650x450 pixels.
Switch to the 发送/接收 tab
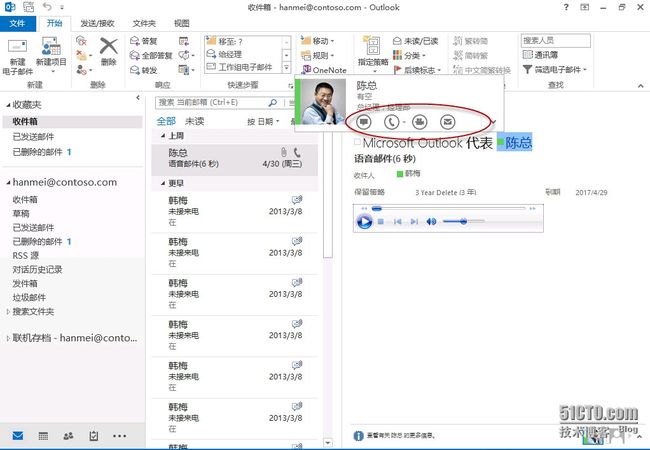tap(97, 24)
